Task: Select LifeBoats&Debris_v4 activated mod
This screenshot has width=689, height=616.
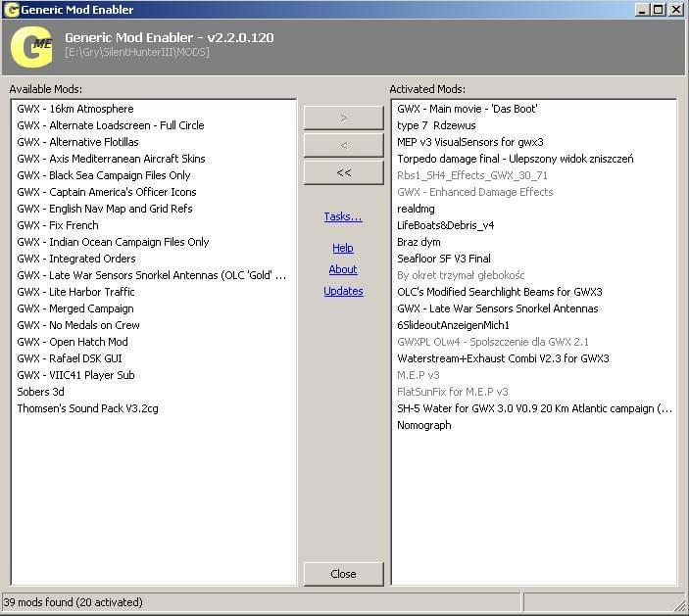Action: click(x=446, y=225)
